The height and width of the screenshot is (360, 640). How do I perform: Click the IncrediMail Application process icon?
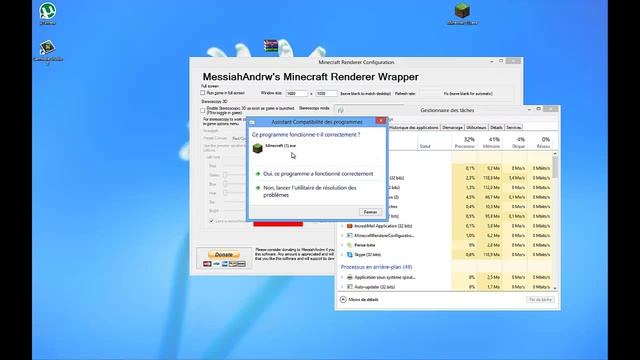[349, 226]
